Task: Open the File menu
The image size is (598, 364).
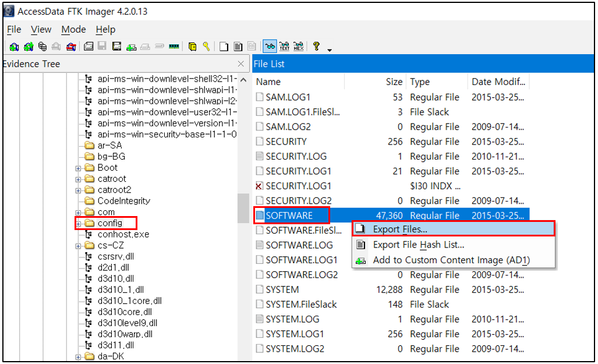Action: (x=14, y=29)
